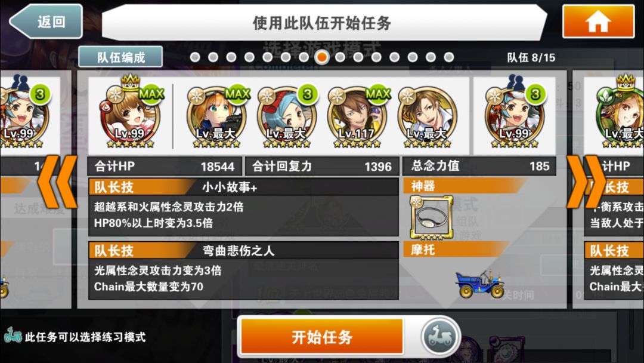This screenshot has height=363, width=644.
Task: Open the 小小故事+ leader skill panel
Action: coord(243,207)
